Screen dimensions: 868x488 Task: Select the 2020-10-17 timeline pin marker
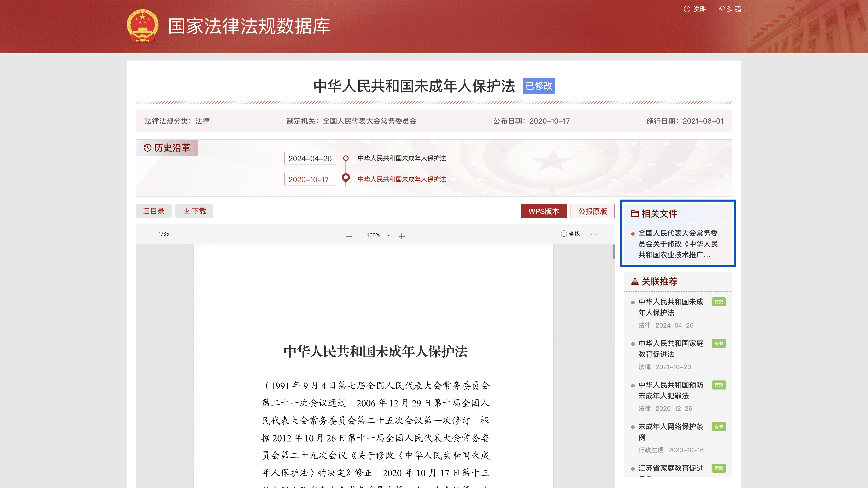346,178
